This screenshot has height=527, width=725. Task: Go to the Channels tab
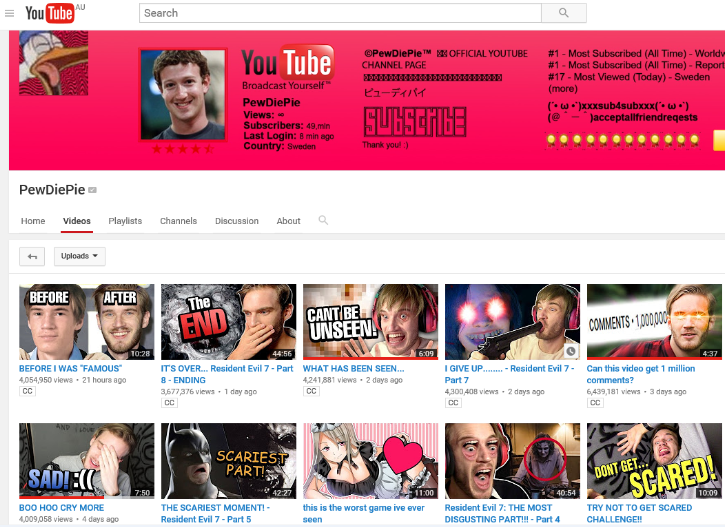[x=178, y=221]
